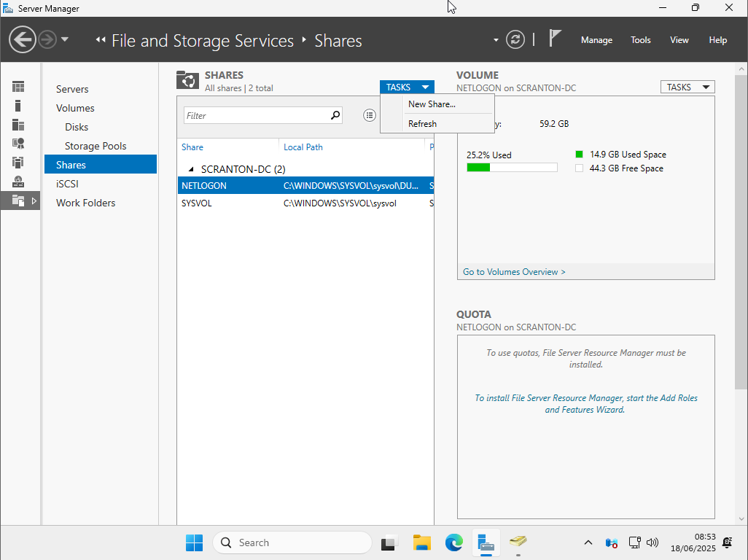Viewport: 748px width, 560px height.
Task: Sort by Share column header
Action: tap(192, 147)
